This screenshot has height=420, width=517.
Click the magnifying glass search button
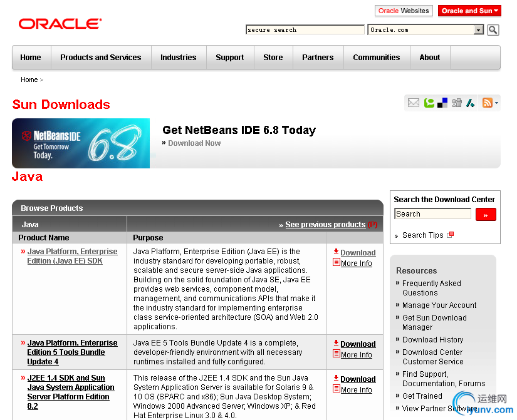pos(493,30)
